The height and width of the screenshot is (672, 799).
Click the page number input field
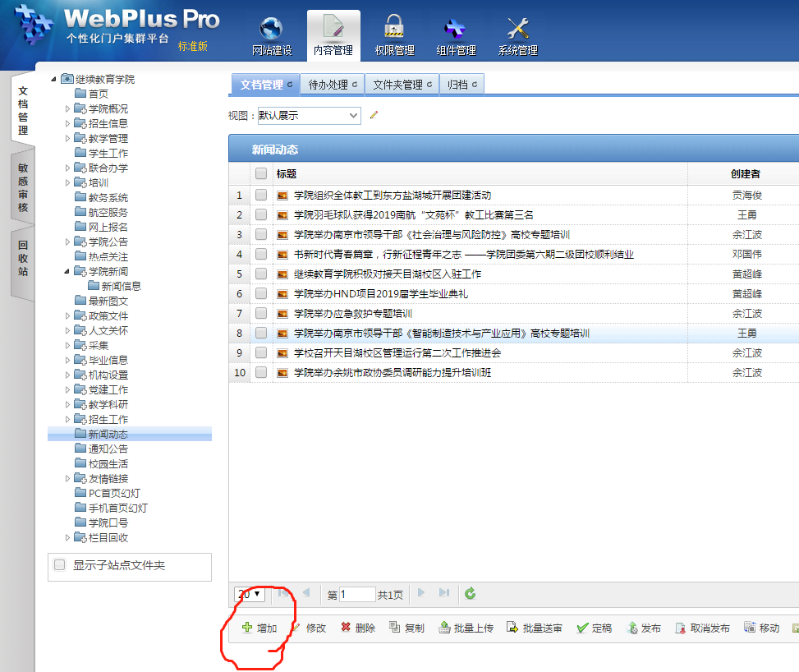click(357, 594)
